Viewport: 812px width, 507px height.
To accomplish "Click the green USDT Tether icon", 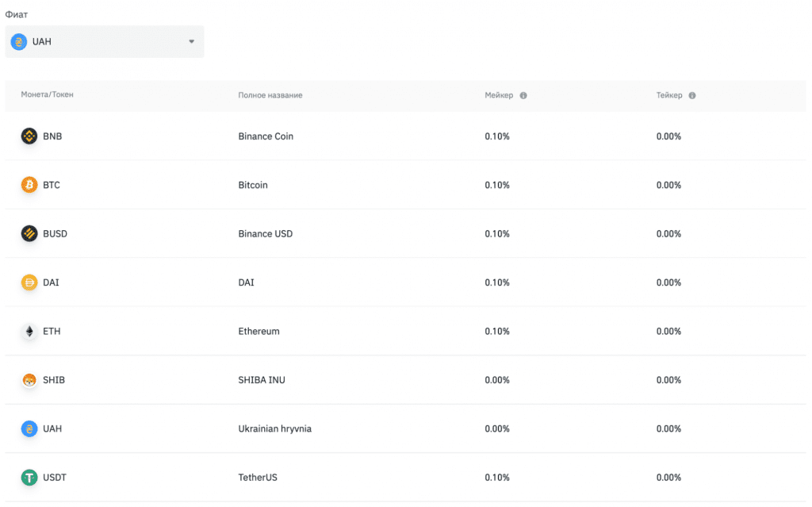I will click(29, 478).
